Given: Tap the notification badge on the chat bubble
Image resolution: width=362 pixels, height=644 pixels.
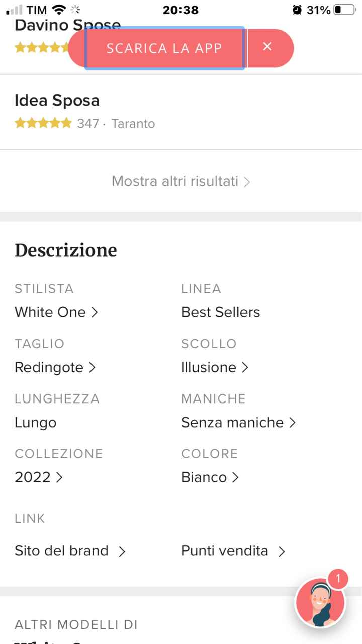Looking at the screenshot, I should pos(338,579).
